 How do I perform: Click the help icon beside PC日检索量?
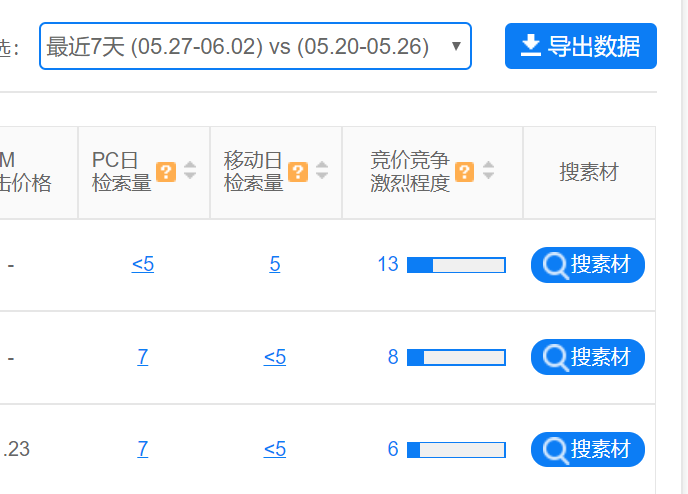point(166,172)
